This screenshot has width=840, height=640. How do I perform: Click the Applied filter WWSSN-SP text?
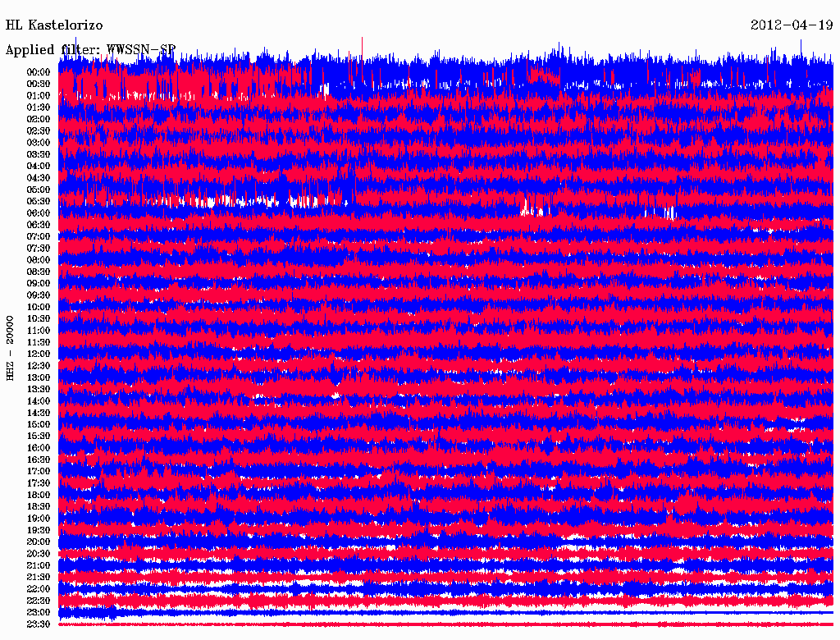pyautogui.click(x=90, y=50)
